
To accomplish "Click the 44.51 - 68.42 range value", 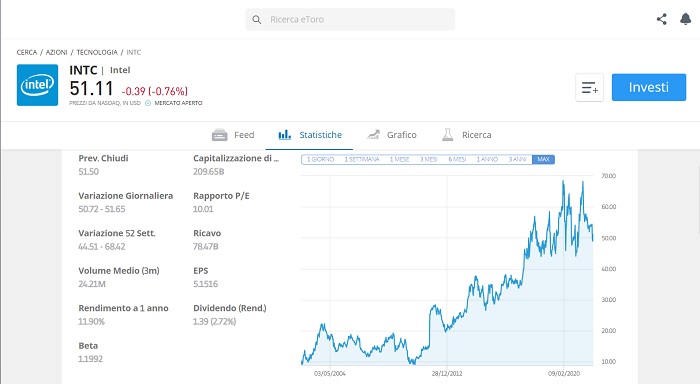I will (102, 246).
